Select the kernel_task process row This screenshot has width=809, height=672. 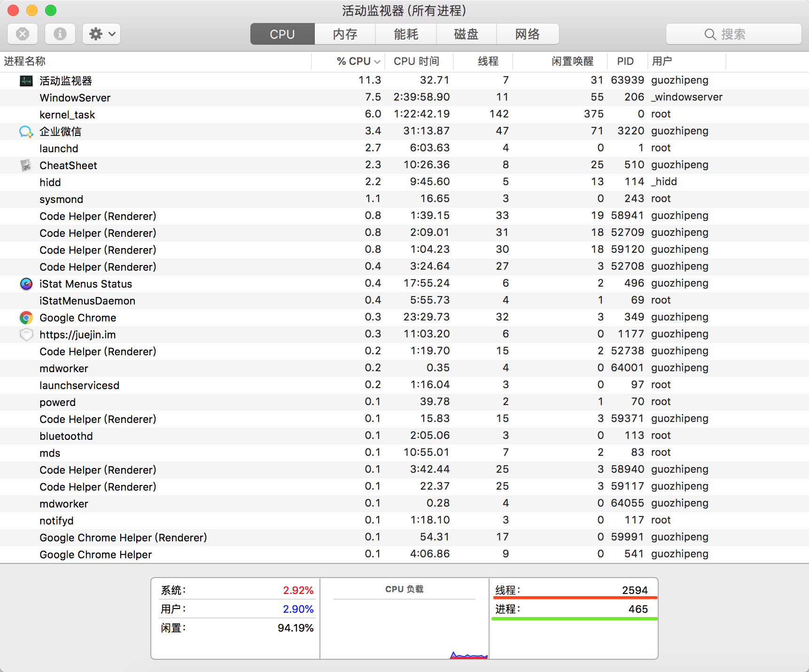404,115
